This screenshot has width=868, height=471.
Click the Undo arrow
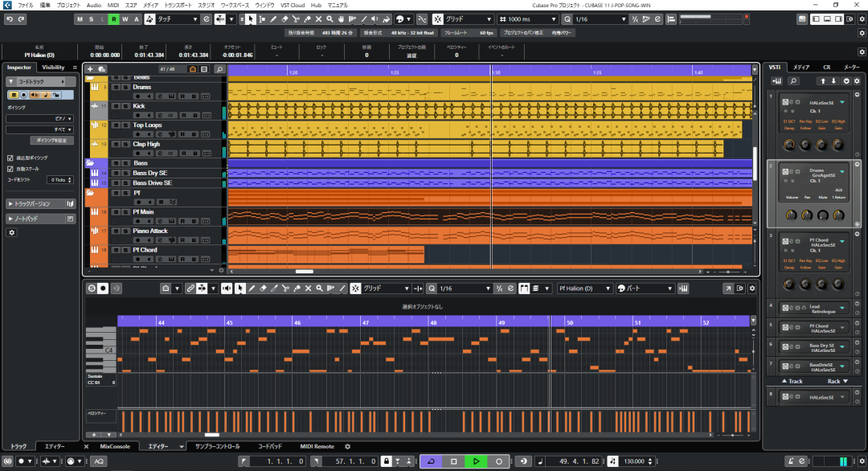10,19
